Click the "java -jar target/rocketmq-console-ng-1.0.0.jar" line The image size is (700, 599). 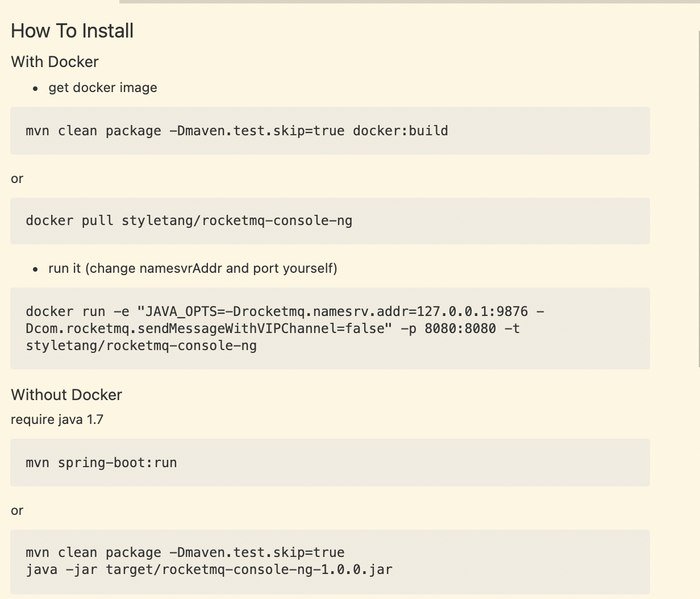(209, 569)
